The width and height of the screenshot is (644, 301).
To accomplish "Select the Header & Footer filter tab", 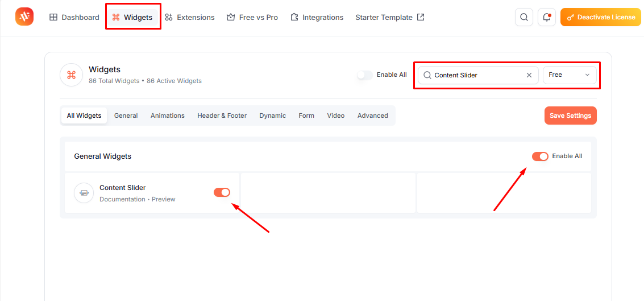I will pos(222,116).
